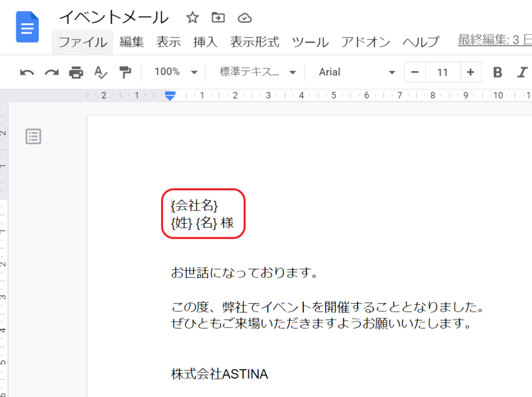Screen dimensions: 532x397
Task: Open the ツール menu
Action: click(310, 42)
